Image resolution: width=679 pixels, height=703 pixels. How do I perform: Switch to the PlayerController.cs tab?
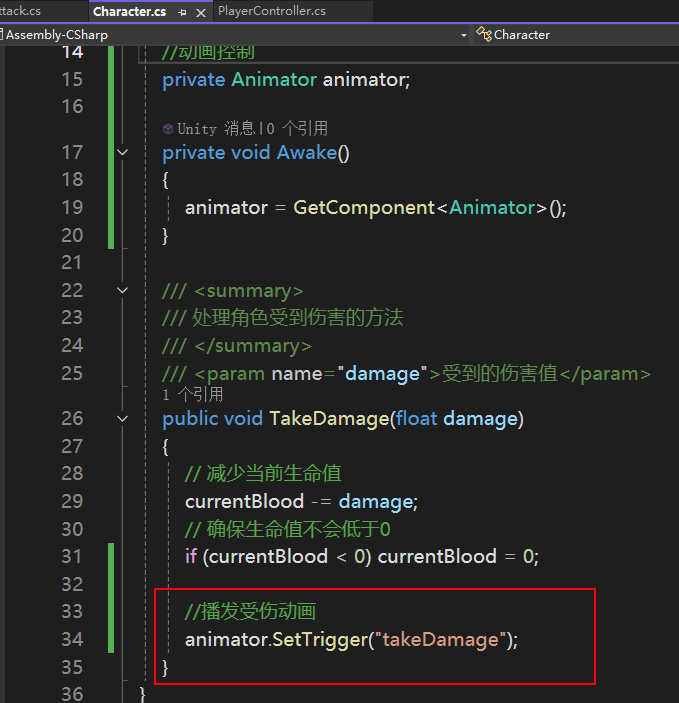pos(272,11)
